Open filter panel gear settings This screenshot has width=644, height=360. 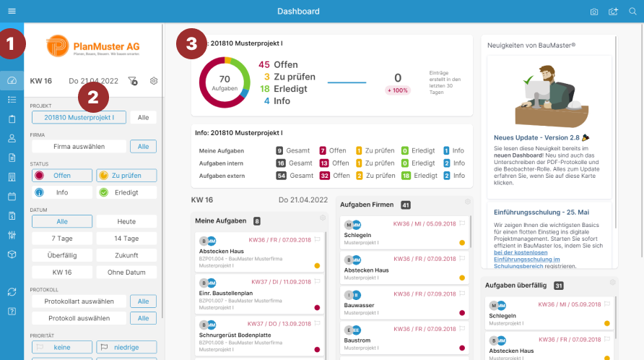click(x=154, y=81)
